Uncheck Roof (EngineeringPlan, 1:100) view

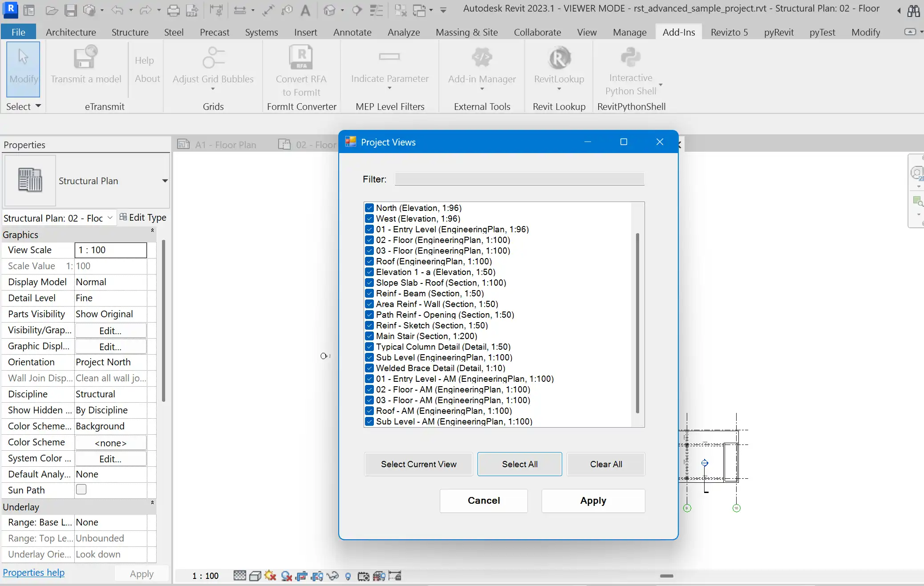[369, 261]
